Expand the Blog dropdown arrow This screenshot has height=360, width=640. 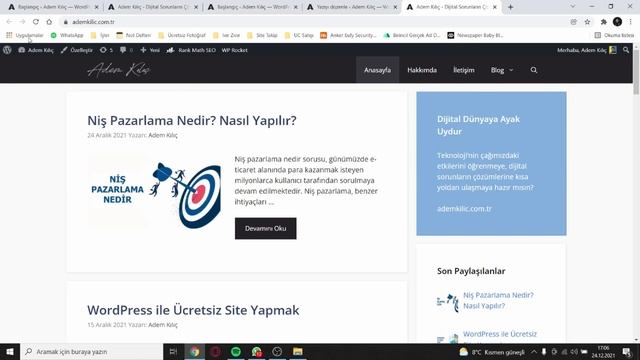511,70
